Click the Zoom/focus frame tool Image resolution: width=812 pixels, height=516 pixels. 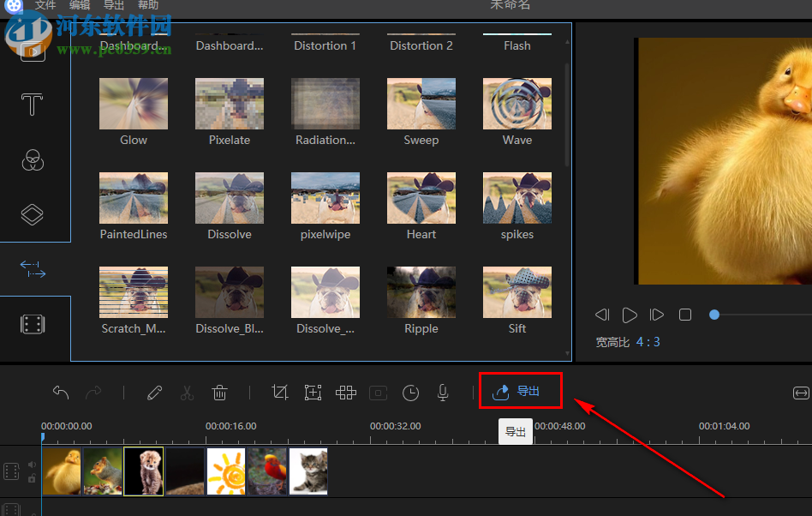click(x=313, y=393)
